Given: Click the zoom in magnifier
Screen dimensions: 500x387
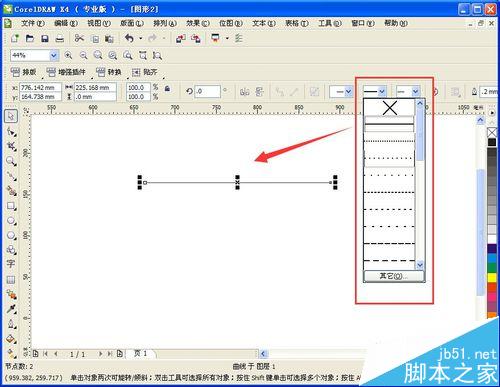Looking at the screenshot, I should (x=68, y=55).
